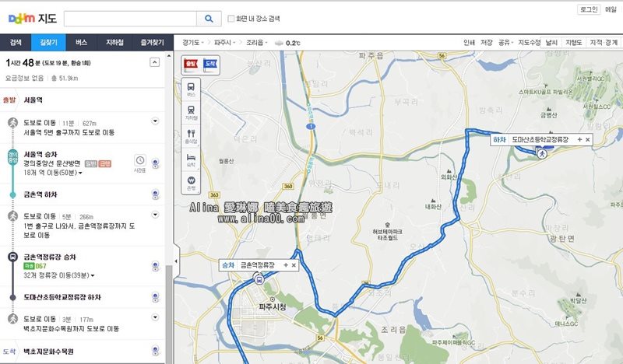
Task: Expand 도보로 이동 3분 walking step
Action: (155, 317)
